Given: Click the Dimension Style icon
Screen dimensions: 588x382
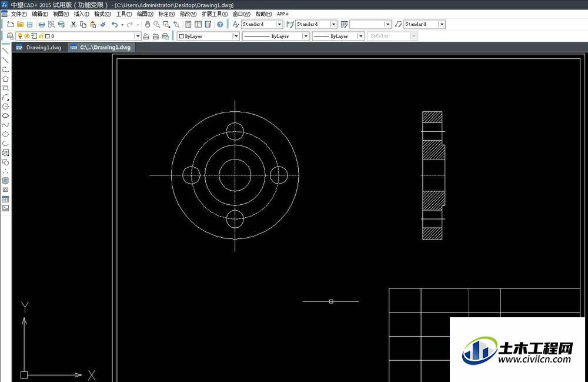Looking at the screenshot, I should (290, 24).
